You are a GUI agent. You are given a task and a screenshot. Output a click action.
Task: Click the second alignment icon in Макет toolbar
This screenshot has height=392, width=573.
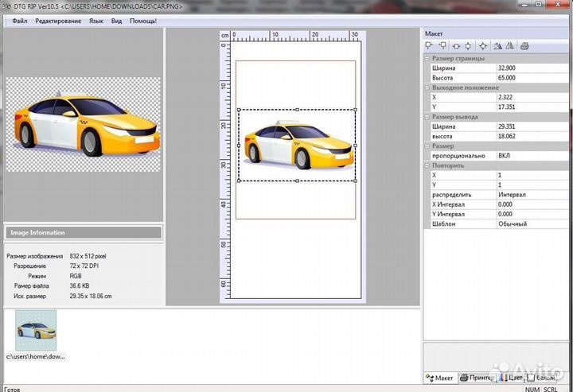(x=442, y=46)
